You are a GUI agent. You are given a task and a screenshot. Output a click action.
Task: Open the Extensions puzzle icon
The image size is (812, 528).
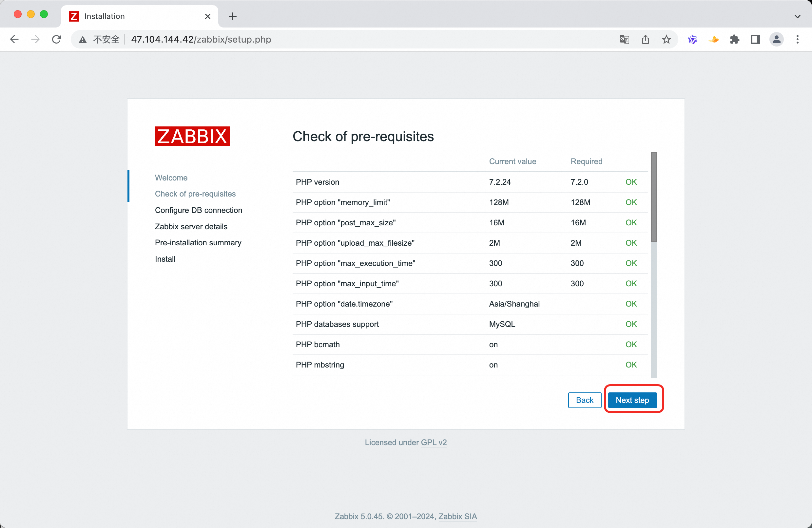735,40
